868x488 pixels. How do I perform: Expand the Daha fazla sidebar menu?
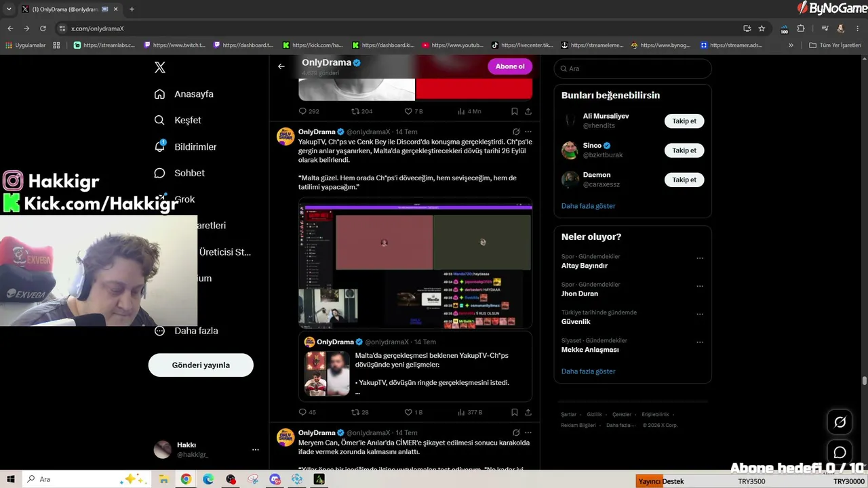click(186, 331)
